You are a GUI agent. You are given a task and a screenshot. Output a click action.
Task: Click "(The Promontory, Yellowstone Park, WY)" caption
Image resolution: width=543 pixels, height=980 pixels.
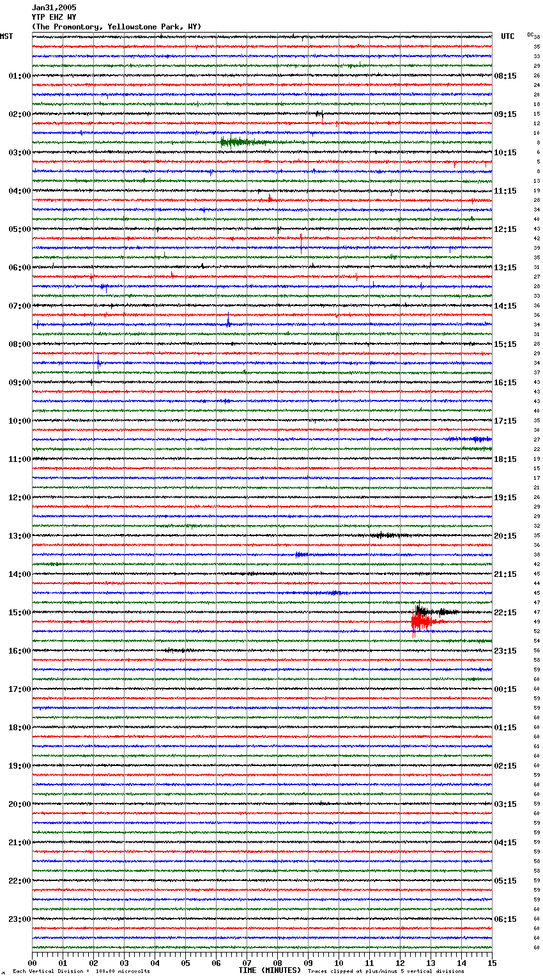point(116,27)
